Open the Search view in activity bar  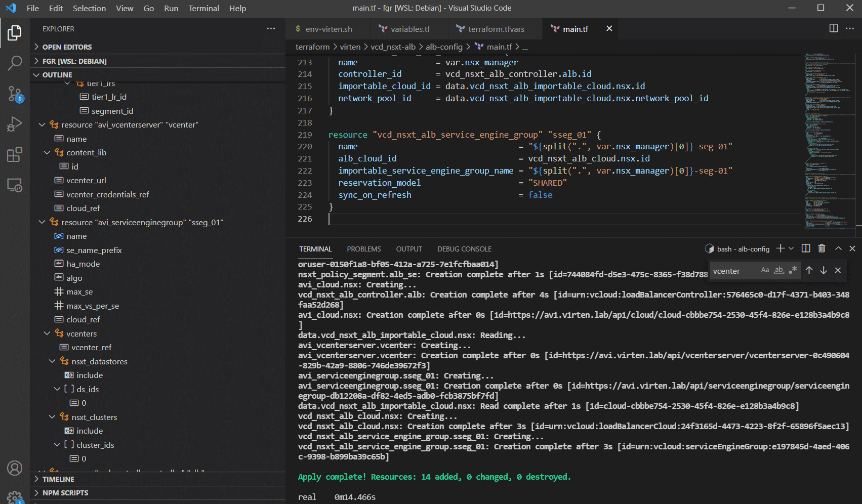15,63
